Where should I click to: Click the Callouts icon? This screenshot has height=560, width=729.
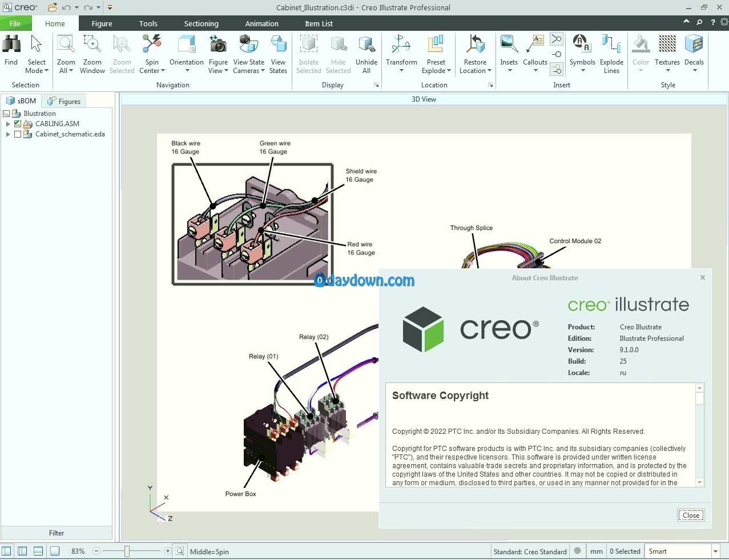[535, 44]
